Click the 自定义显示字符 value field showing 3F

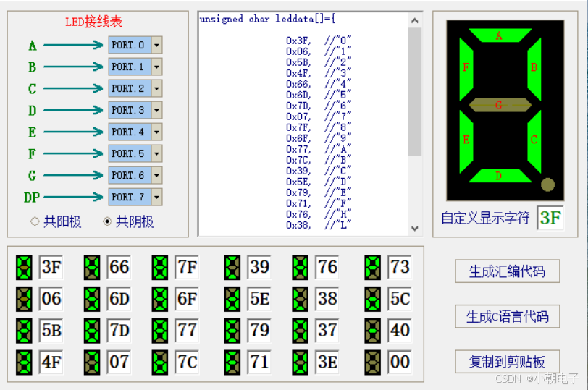click(550, 218)
